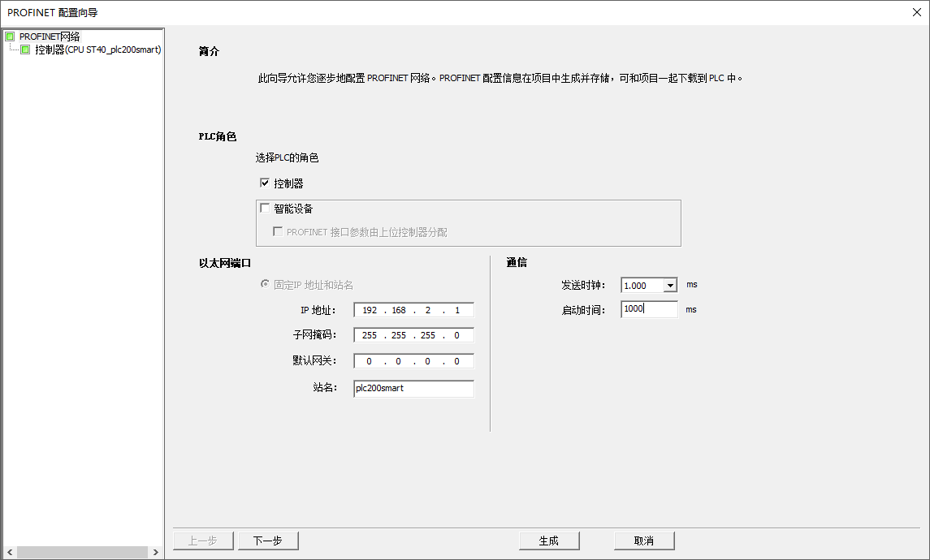Close the PROFINET 配置向导 window
Screen dimensions: 930x560
click(916, 12)
